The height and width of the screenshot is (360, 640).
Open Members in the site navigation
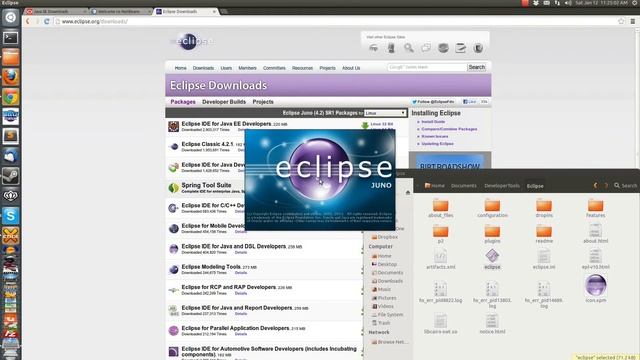247,68
